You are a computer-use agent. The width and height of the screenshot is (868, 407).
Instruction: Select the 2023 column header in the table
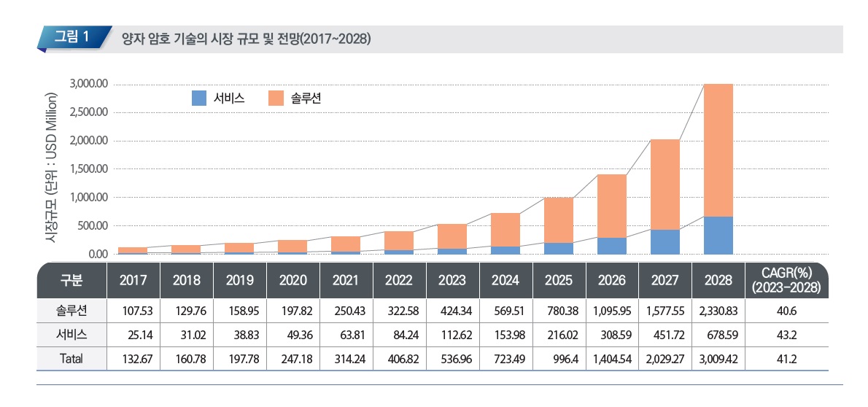pyautogui.click(x=452, y=281)
